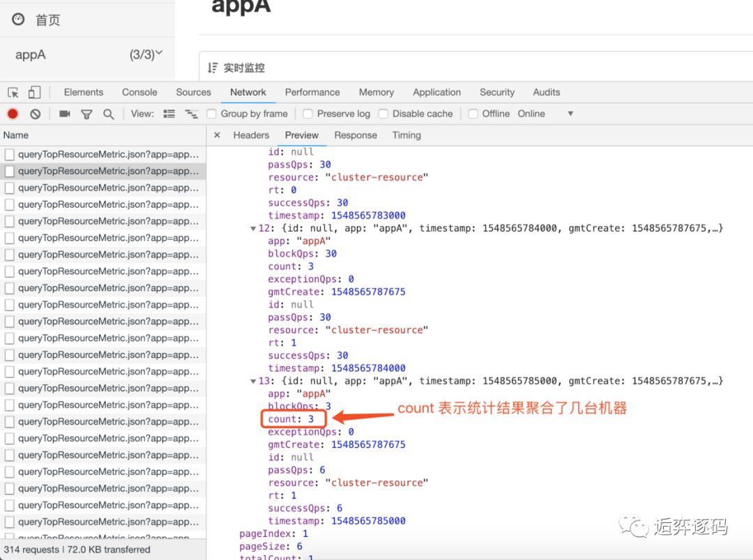The image size is (753, 560).
Task: Stop recording network log red button
Action: click(x=13, y=114)
